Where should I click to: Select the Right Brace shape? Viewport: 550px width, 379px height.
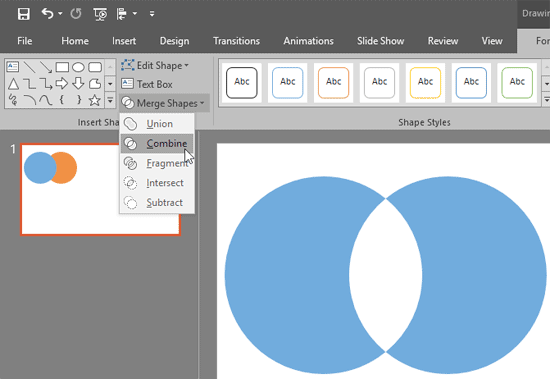79,100
